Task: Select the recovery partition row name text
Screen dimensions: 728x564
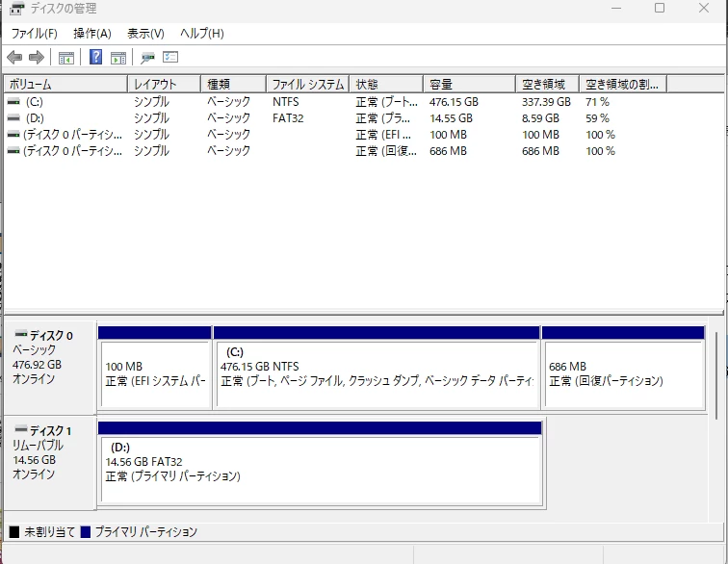Action: (73, 151)
